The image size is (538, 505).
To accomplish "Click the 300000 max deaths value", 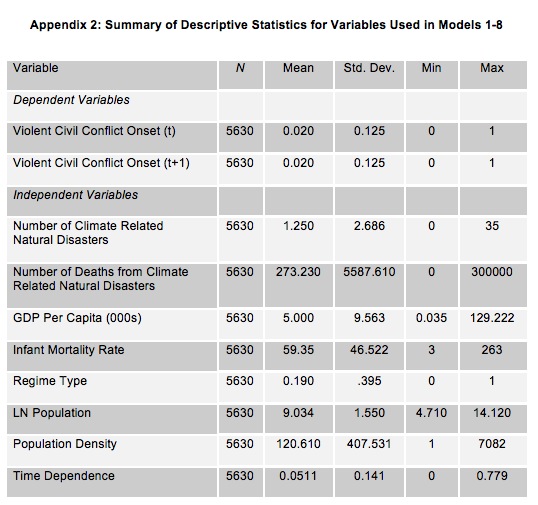I will [x=492, y=272].
